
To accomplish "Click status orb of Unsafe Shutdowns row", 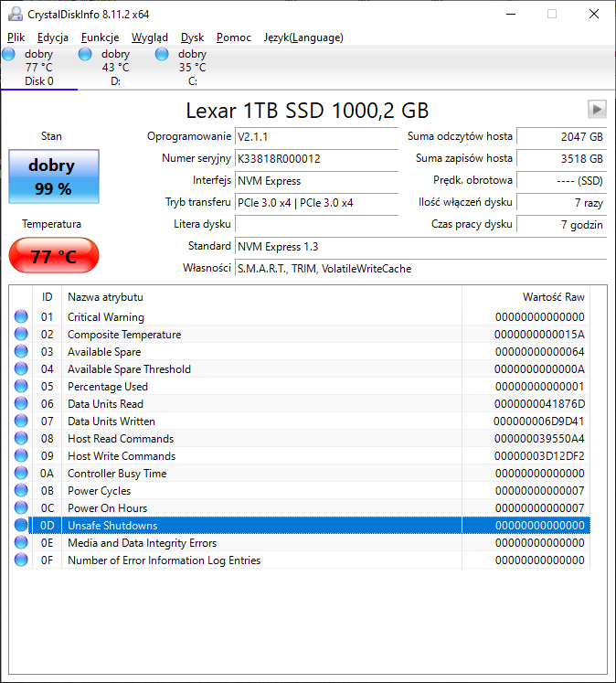I will pos(21,526).
